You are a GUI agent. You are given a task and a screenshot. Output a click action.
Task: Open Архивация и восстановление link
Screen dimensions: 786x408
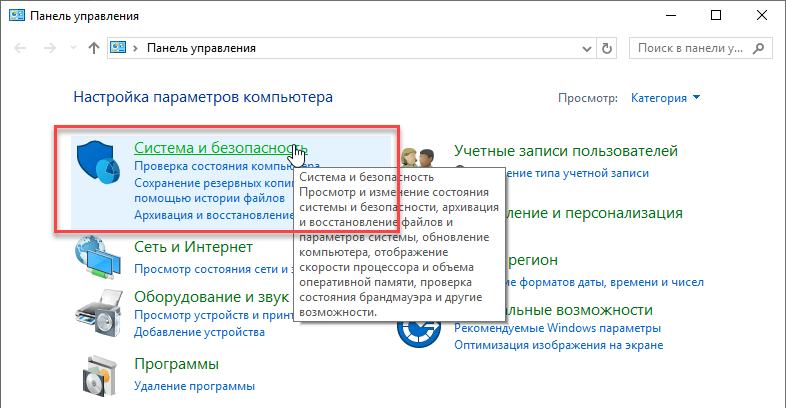pyautogui.click(x=214, y=215)
